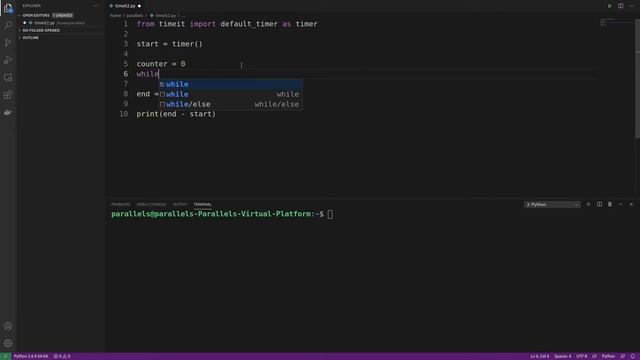Kill the terminal with trash icon
The width and height of the screenshot is (640, 360).
610,204
